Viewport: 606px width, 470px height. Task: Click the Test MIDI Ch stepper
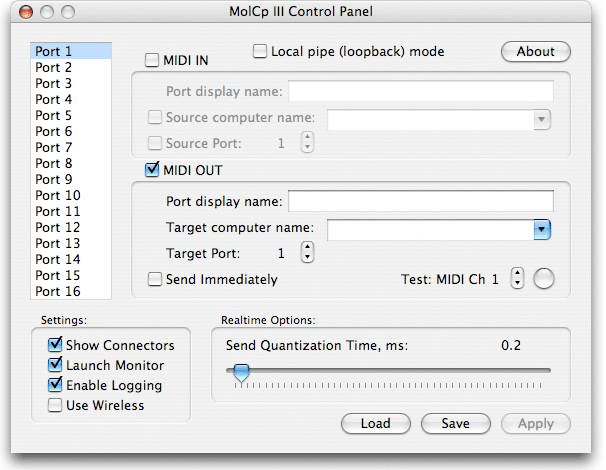[x=517, y=279]
